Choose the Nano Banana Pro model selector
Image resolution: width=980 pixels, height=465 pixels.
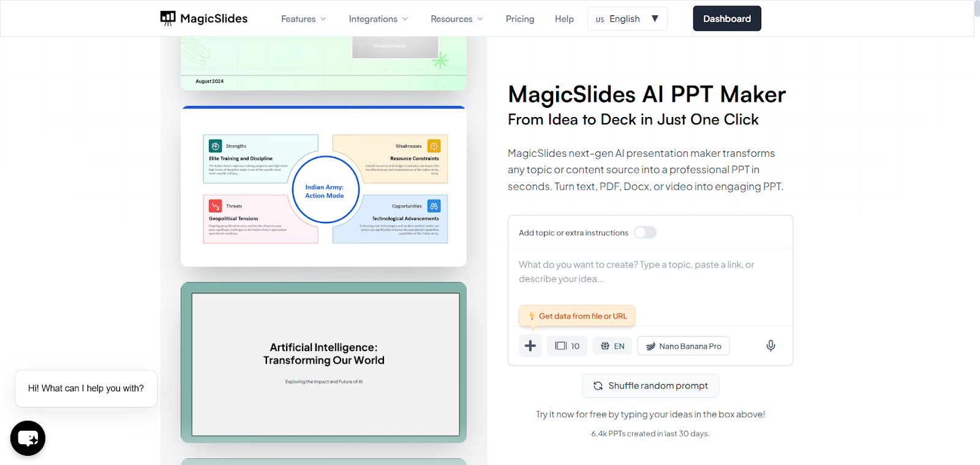click(684, 346)
